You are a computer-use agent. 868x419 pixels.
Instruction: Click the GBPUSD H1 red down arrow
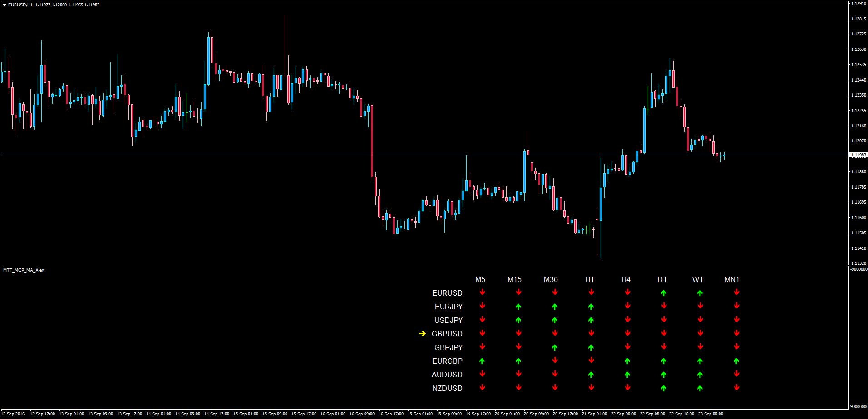pos(591,333)
